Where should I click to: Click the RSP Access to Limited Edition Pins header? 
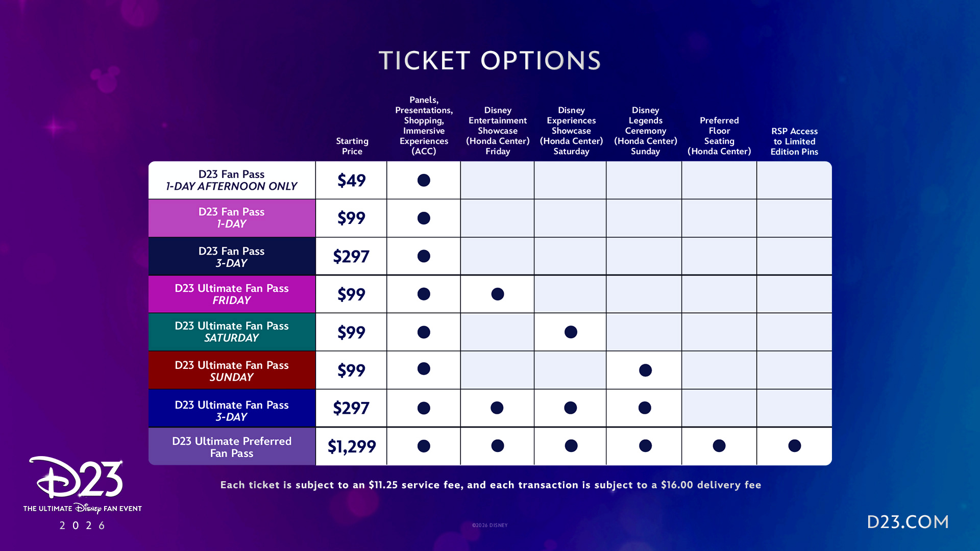tap(794, 141)
